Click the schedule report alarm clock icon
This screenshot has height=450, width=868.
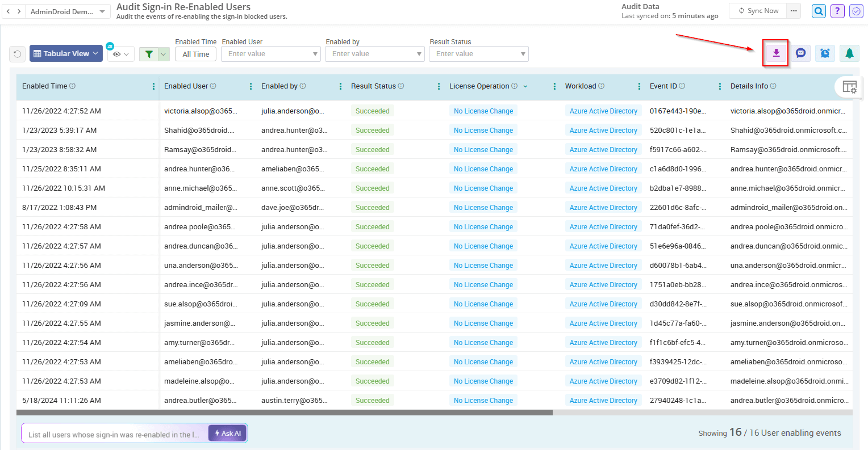pos(825,53)
